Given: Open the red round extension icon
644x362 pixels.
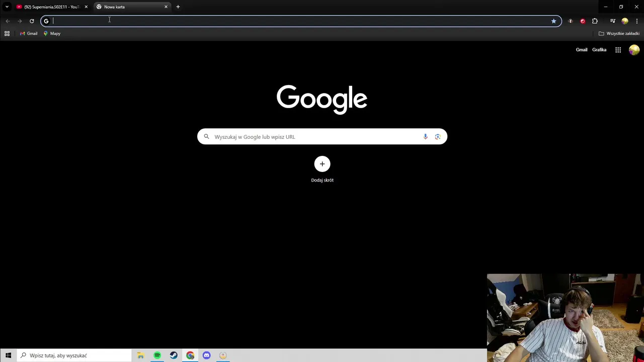Looking at the screenshot, I should coord(583,21).
